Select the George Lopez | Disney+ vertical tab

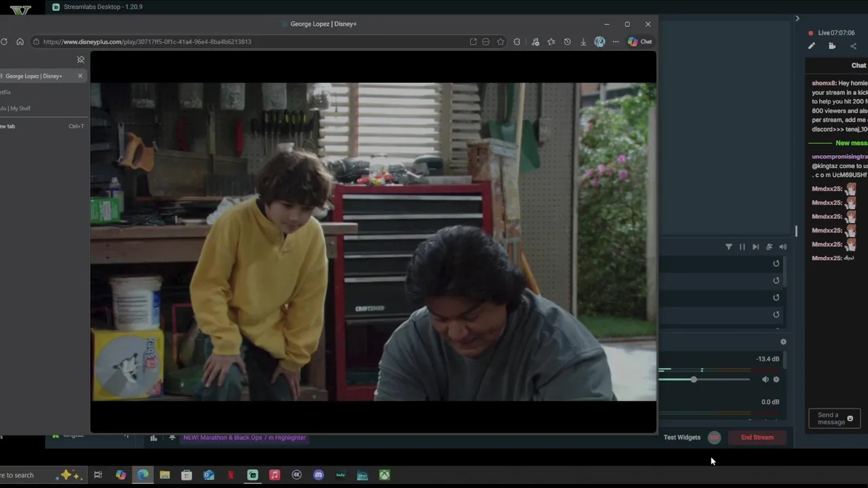(x=43, y=76)
